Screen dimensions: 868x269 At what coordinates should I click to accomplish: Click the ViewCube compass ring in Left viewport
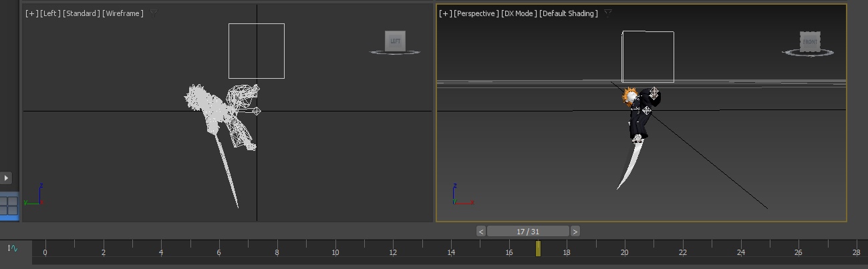(394, 52)
